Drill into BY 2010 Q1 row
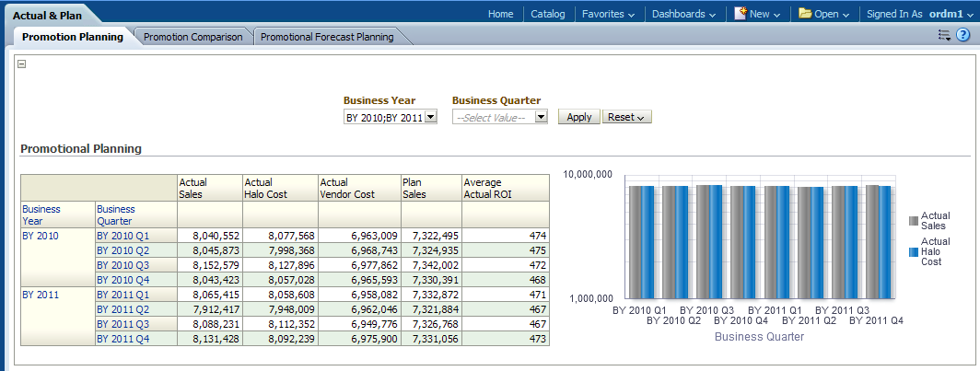The width and height of the screenshot is (980, 371). tap(122, 236)
